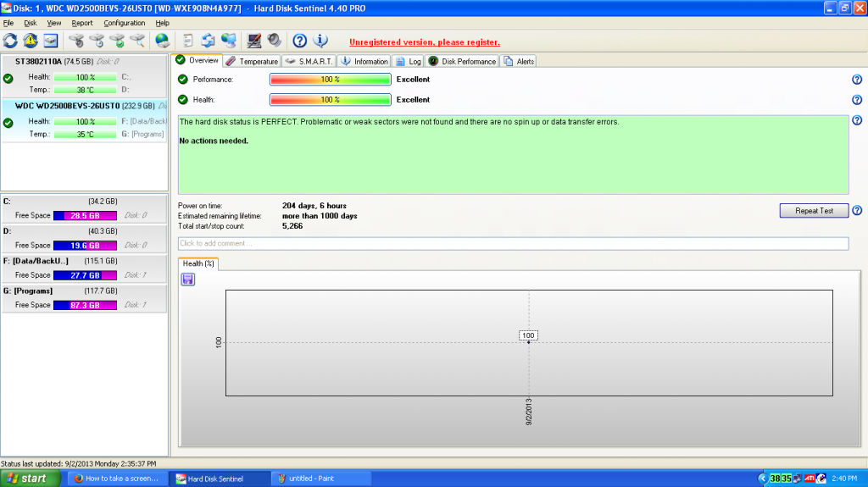Viewport: 868px width, 487px height.
Task: Click the help icon beside the Health row
Action: point(857,100)
